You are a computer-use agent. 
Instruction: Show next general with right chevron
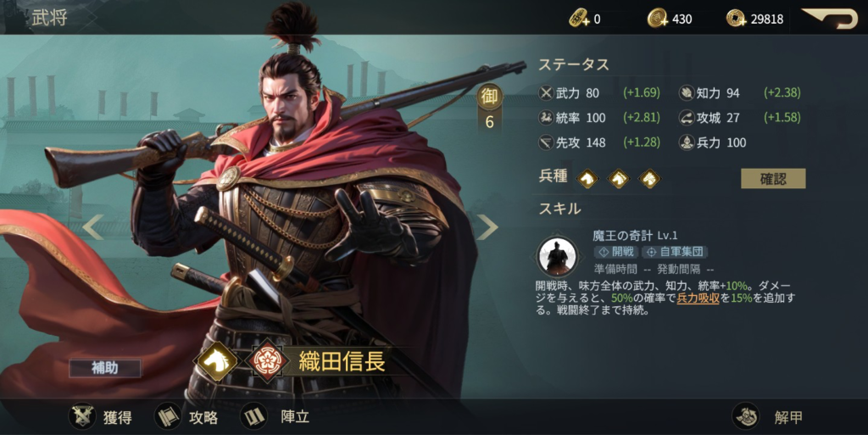tap(487, 227)
